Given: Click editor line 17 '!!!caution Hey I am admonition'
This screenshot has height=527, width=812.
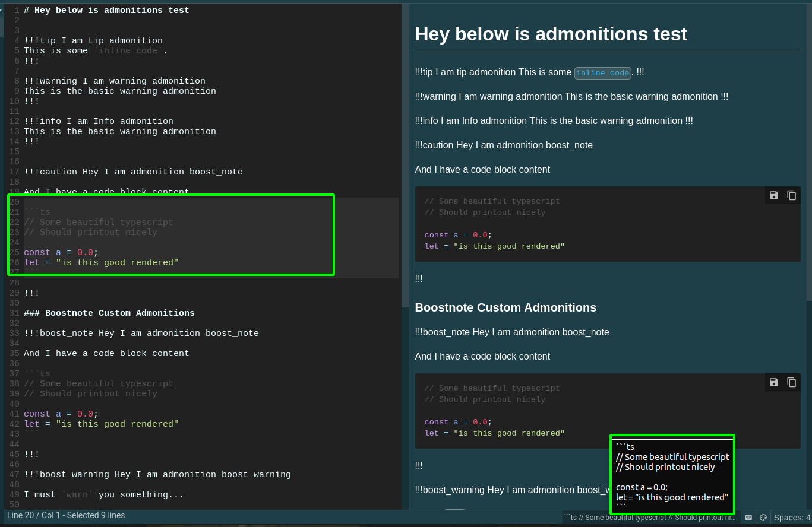Looking at the screenshot, I should point(133,172).
